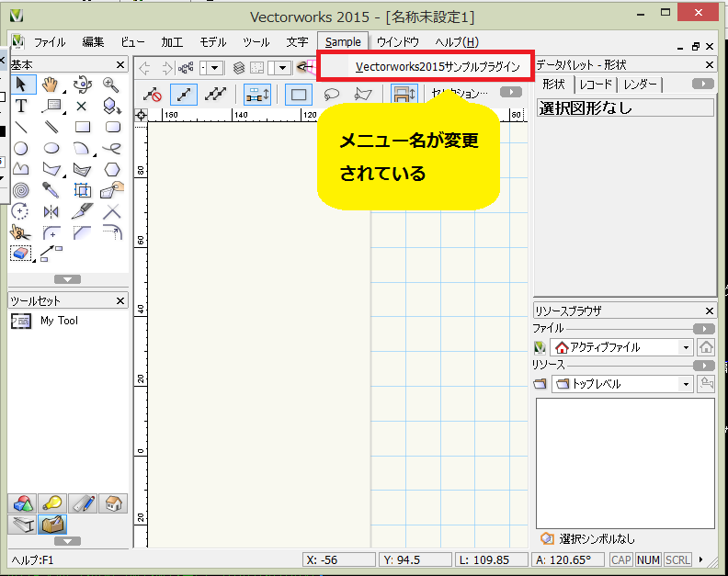Select the Spiral tool
The image size is (728, 576).
point(21,190)
